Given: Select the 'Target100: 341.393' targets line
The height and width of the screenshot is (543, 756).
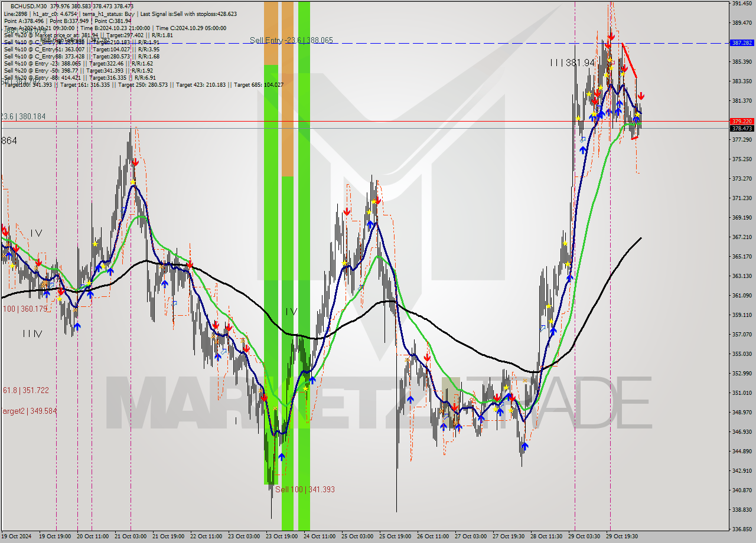Looking at the screenshot, I should pyautogui.click(x=144, y=85).
